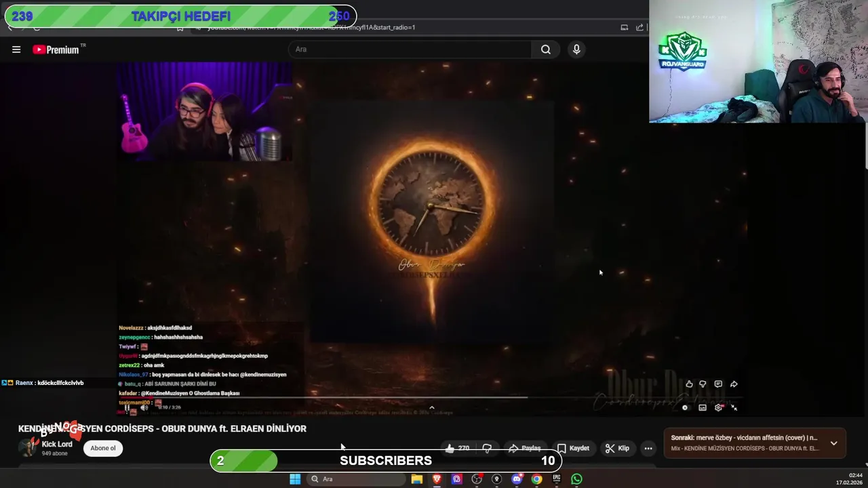The image size is (868, 488).
Task: Open the purple app icon next to Brave
Action: (456, 479)
